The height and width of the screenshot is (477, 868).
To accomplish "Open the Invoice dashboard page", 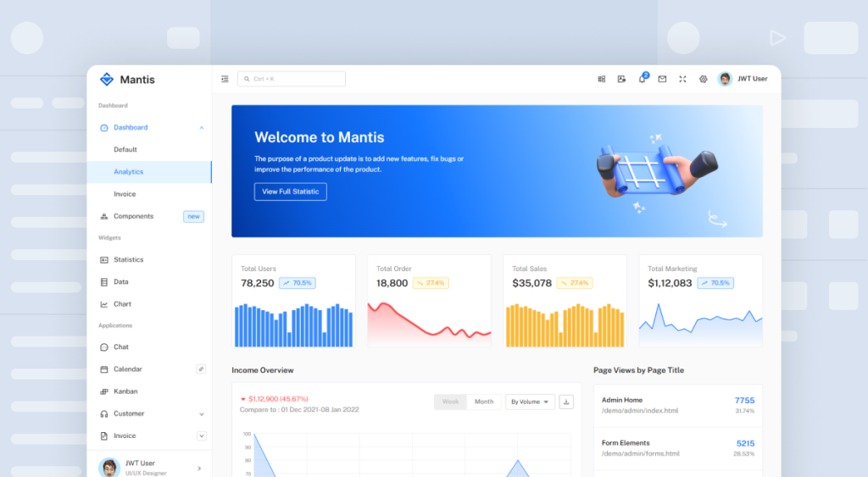I will [149, 194].
